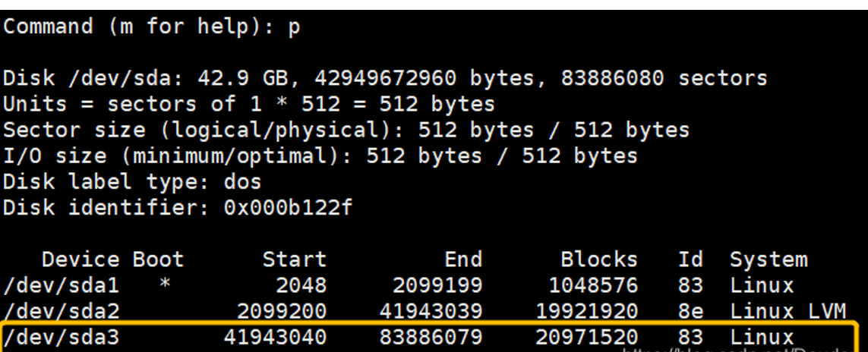
Task: Click the End column header
Action: 462,259
